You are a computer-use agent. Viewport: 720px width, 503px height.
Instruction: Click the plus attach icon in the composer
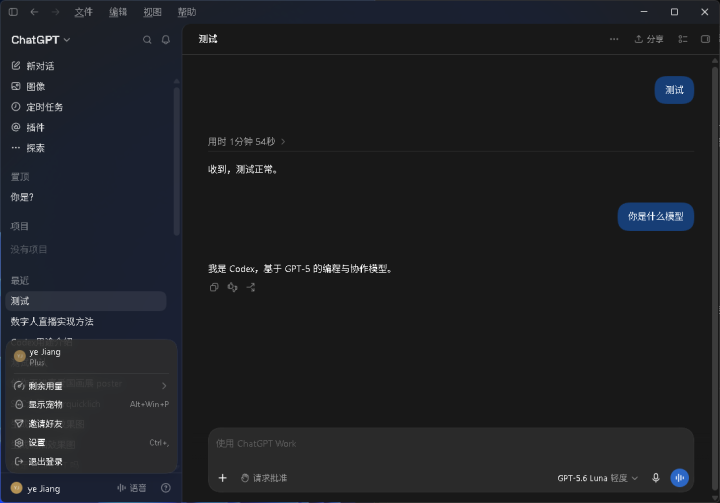tap(223, 478)
